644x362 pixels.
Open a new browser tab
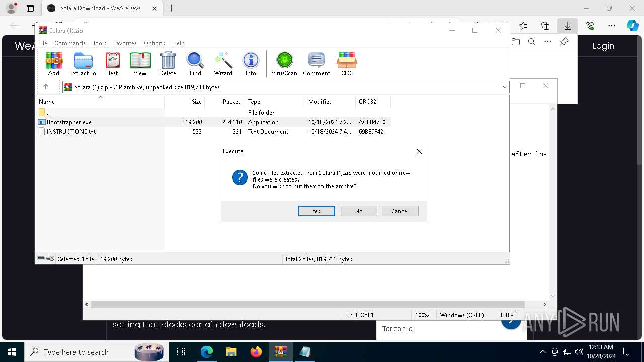click(172, 8)
